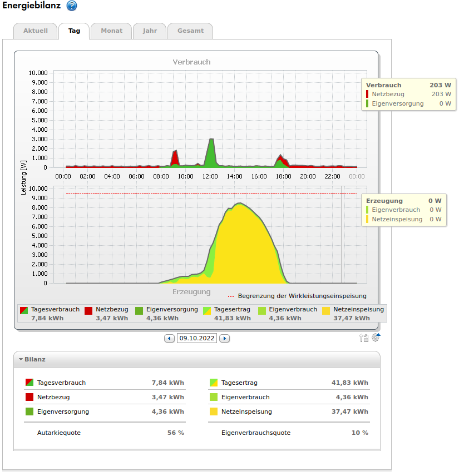Toggle Eigenversorgung series in chart legend
464x476 pixels.
click(x=139, y=310)
